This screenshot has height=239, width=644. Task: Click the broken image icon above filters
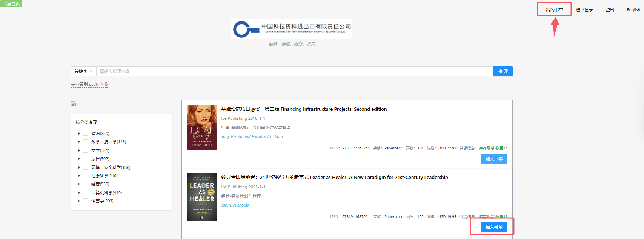(x=74, y=104)
